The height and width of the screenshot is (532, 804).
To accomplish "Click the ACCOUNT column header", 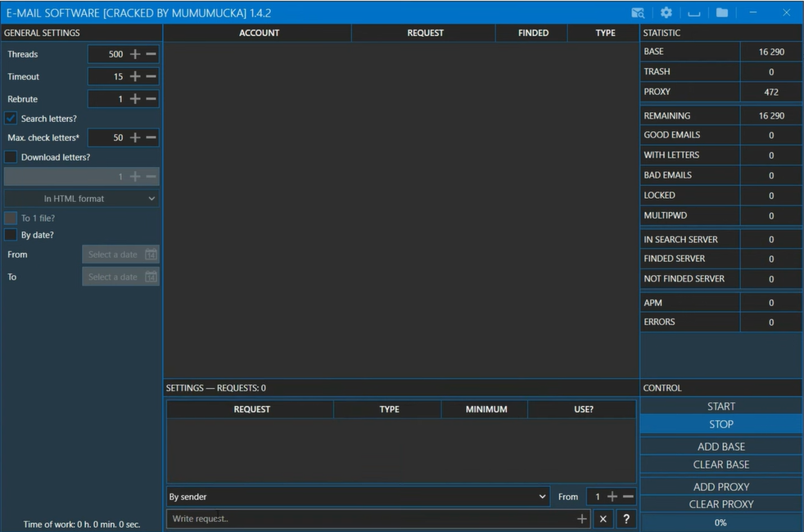I will [259, 33].
